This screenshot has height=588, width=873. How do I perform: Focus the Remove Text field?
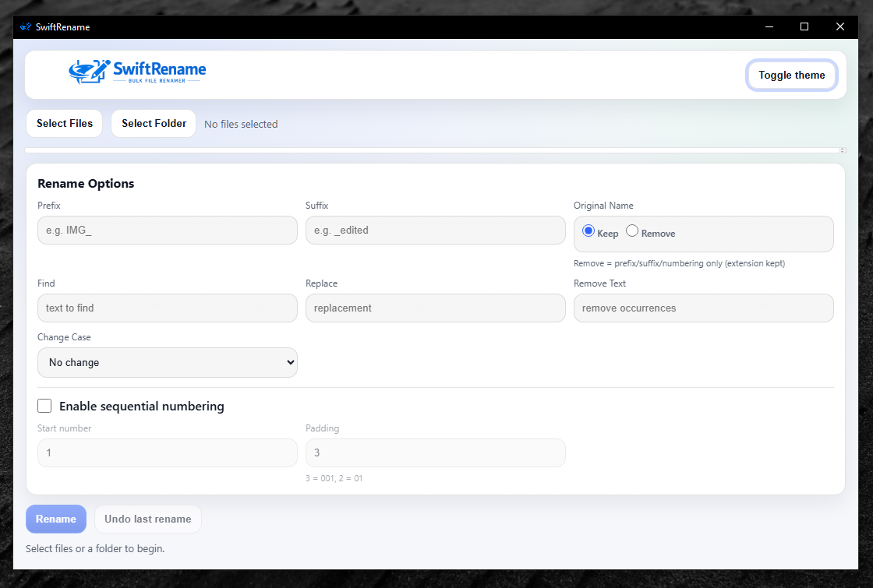[703, 308]
